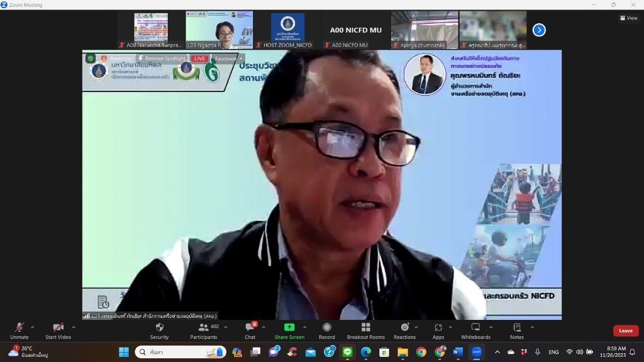Open the Participants panel
644x362 pixels.
(x=204, y=331)
